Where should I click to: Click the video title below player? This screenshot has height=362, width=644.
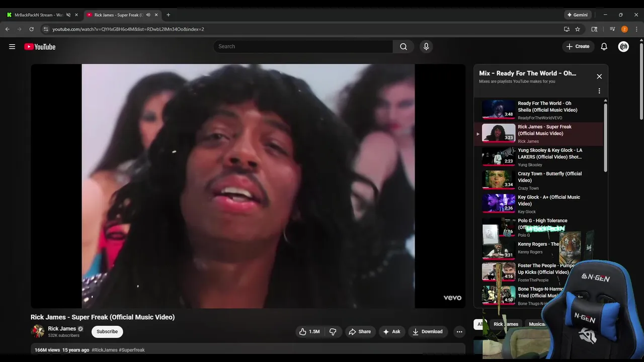point(103,317)
